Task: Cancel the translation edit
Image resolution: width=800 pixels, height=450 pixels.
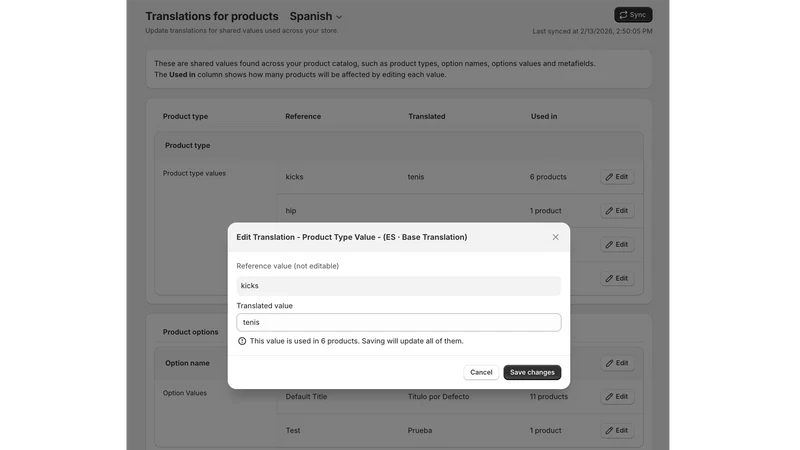Action: click(x=481, y=372)
